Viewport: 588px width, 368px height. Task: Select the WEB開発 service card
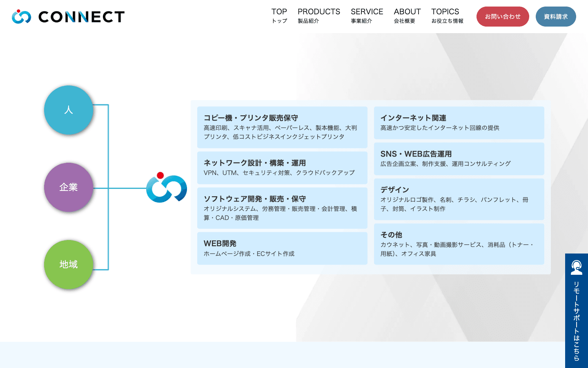[282, 248]
